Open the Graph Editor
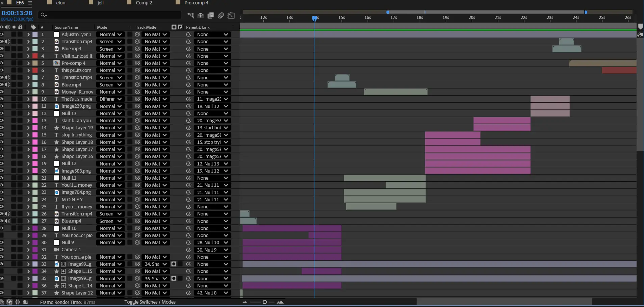This screenshot has height=307, width=644. (x=231, y=15)
